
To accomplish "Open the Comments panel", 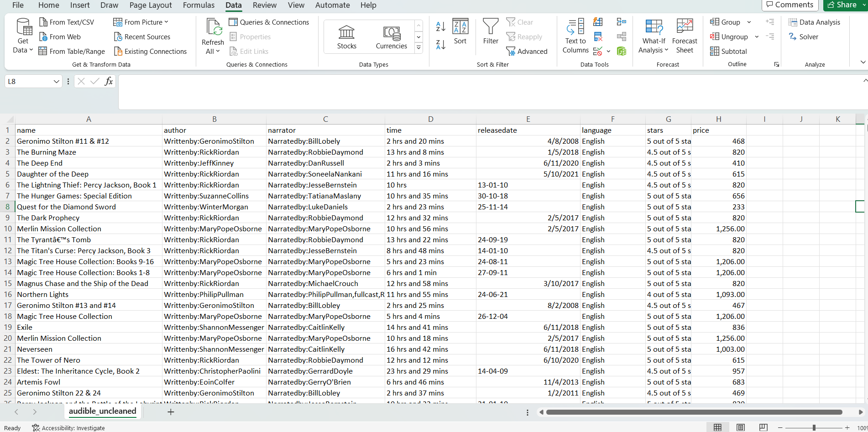I will click(790, 5).
